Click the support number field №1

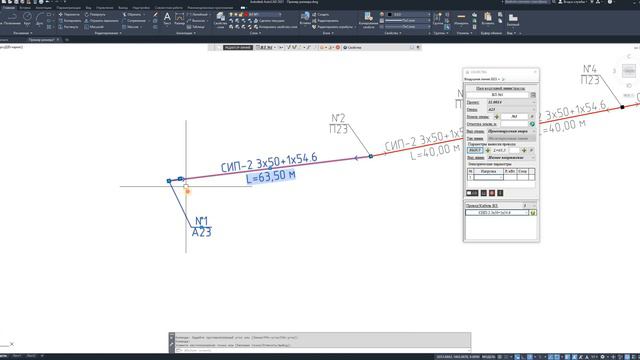point(514,117)
